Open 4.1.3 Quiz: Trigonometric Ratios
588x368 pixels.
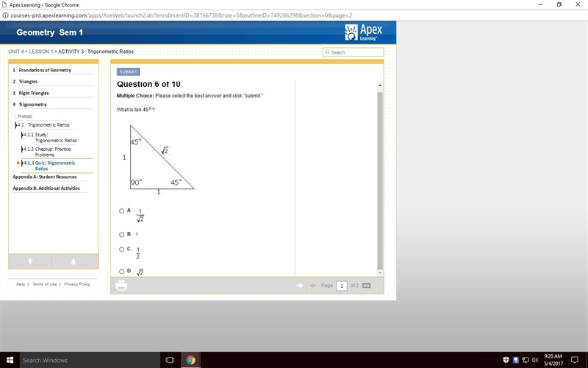coord(49,166)
